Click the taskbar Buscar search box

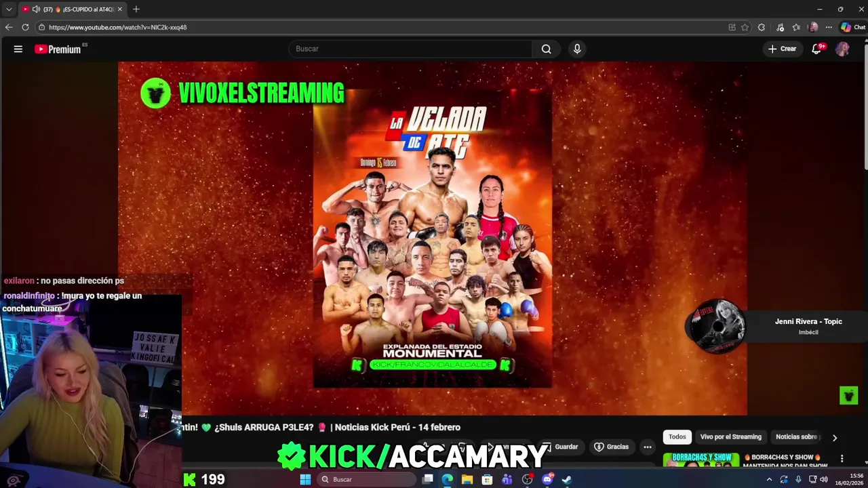(366, 480)
